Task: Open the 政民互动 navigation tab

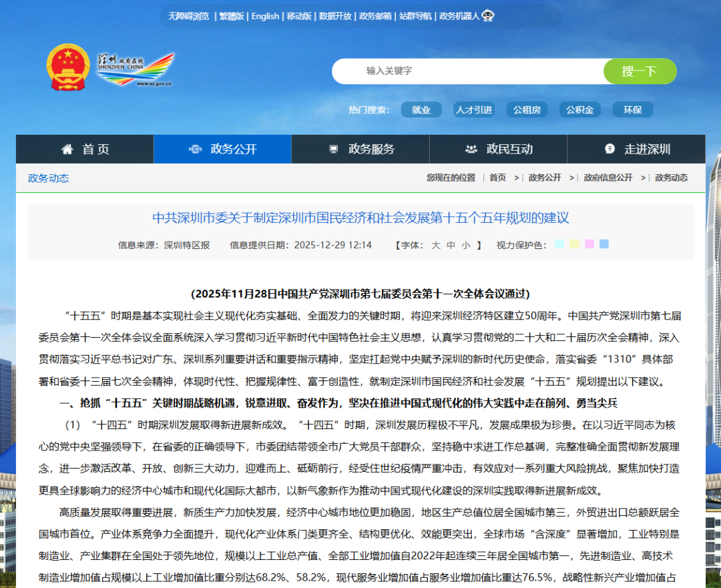Action: (499, 149)
